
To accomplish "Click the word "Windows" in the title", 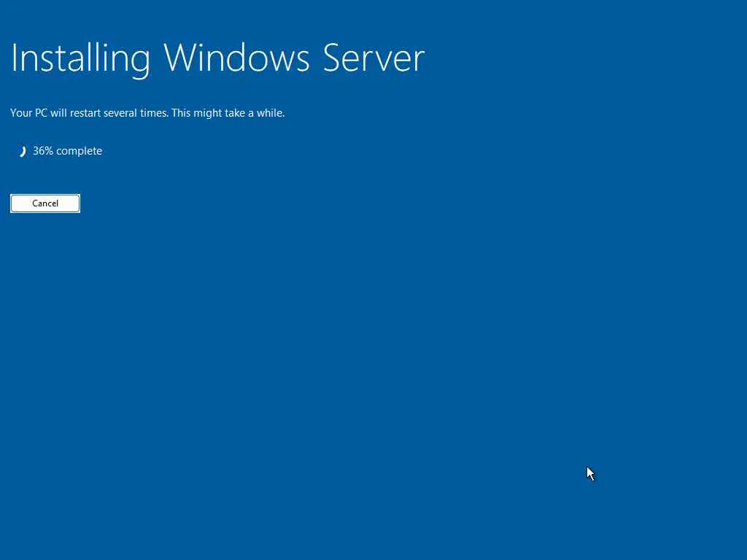I will (237, 58).
